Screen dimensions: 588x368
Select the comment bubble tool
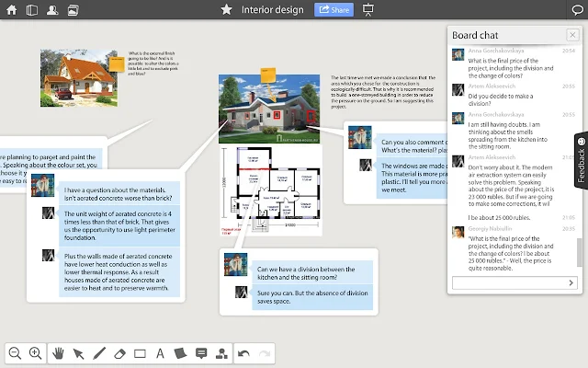(201, 353)
